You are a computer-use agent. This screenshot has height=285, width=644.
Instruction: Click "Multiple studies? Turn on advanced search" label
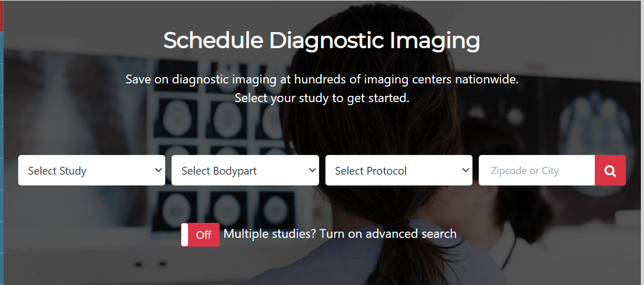tap(340, 234)
